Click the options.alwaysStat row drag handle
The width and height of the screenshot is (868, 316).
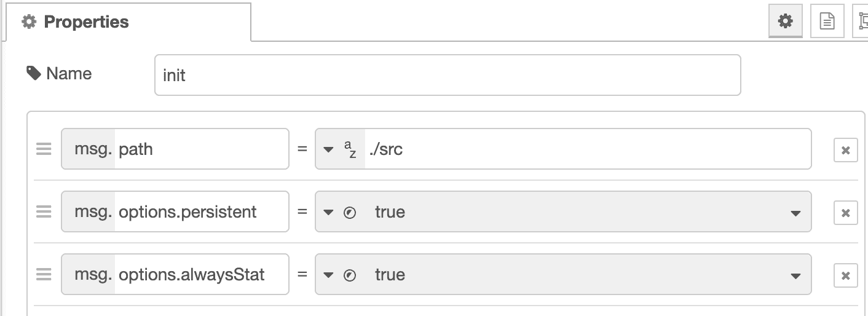[x=44, y=275]
